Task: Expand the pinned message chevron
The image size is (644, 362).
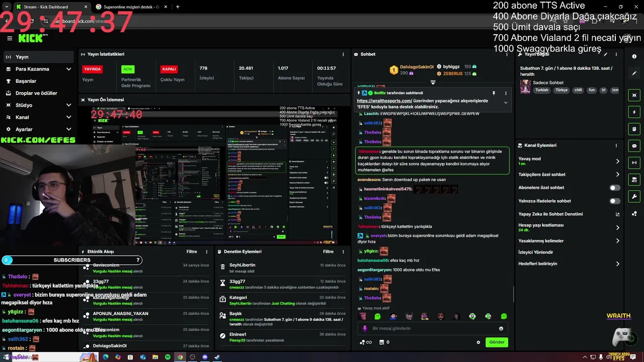Action: [506, 103]
